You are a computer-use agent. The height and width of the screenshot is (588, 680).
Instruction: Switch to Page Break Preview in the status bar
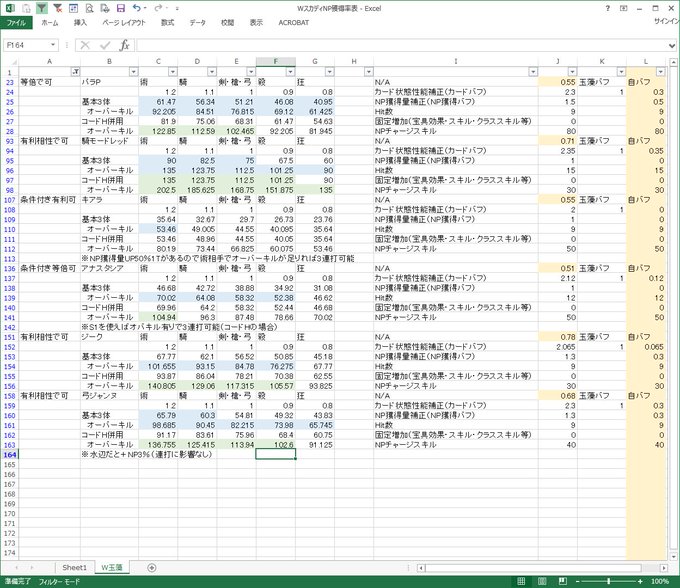(562, 581)
